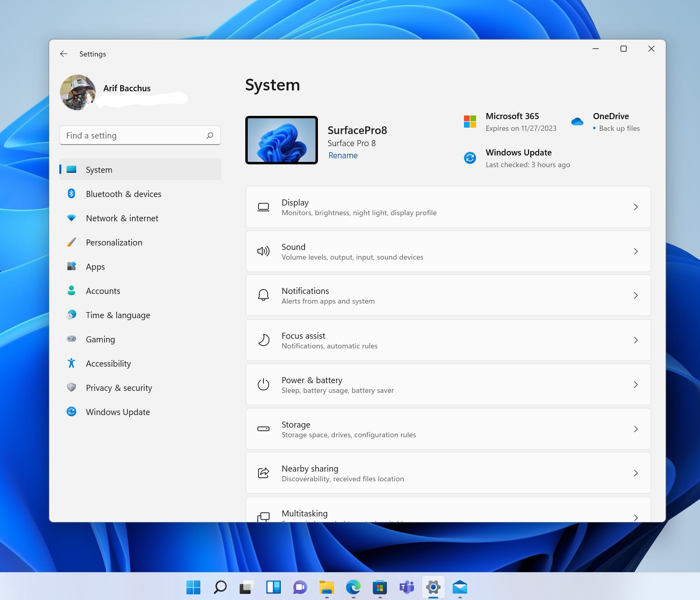The height and width of the screenshot is (600, 700).
Task: Expand the Nearby sharing chevron
Action: point(636,473)
